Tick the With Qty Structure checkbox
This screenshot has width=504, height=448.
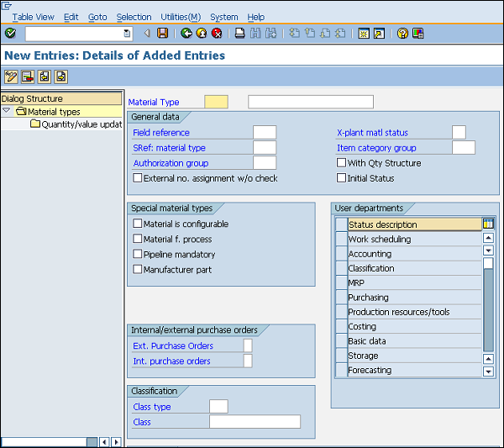coord(341,163)
